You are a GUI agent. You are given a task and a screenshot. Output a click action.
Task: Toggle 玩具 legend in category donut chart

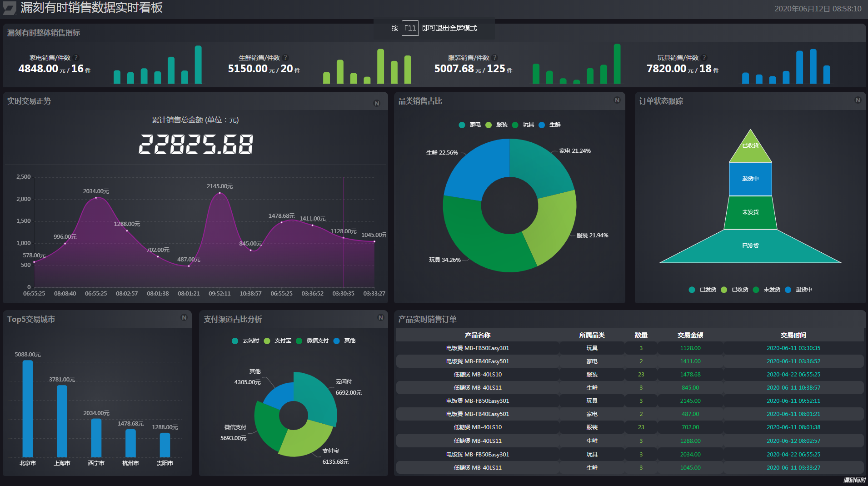click(523, 125)
